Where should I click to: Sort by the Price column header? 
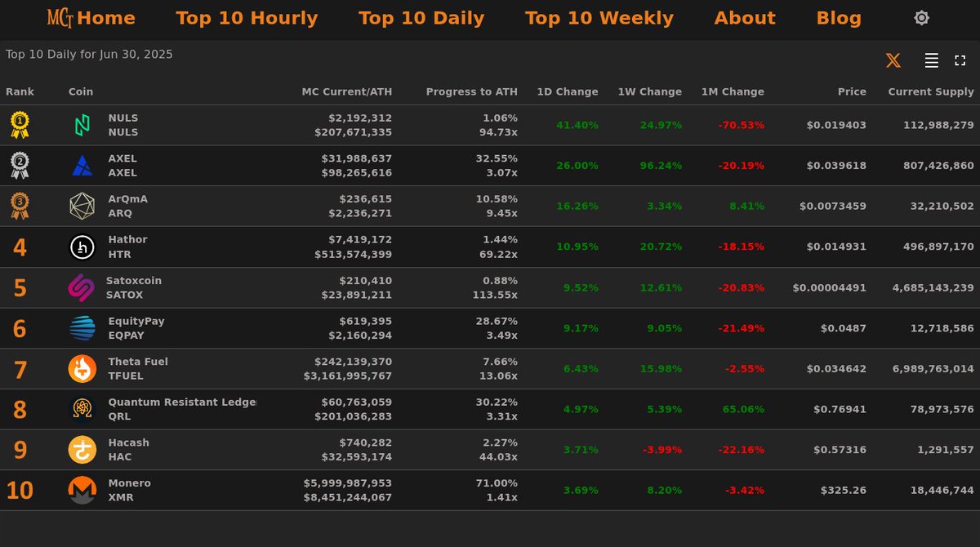pos(852,92)
